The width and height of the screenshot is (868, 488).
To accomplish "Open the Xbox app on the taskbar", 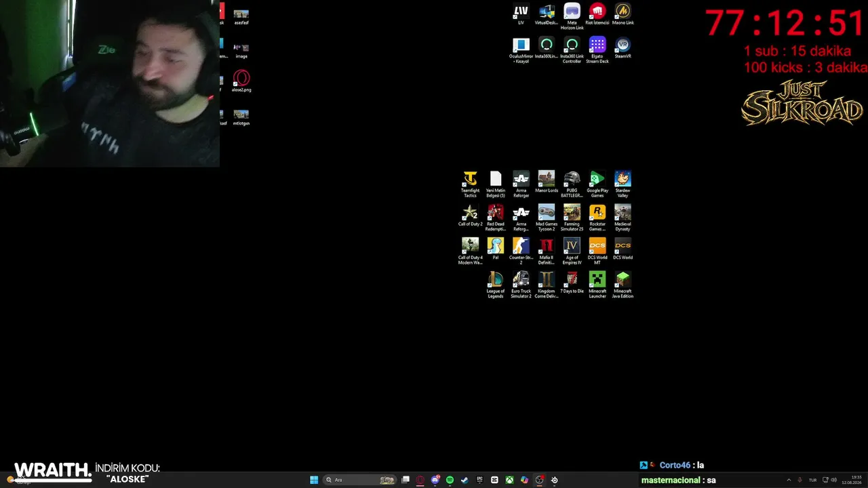I will tap(509, 480).
